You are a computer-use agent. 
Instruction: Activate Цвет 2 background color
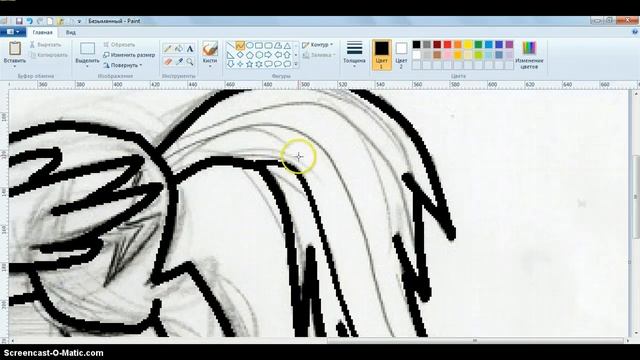click(x=401, y=55)
